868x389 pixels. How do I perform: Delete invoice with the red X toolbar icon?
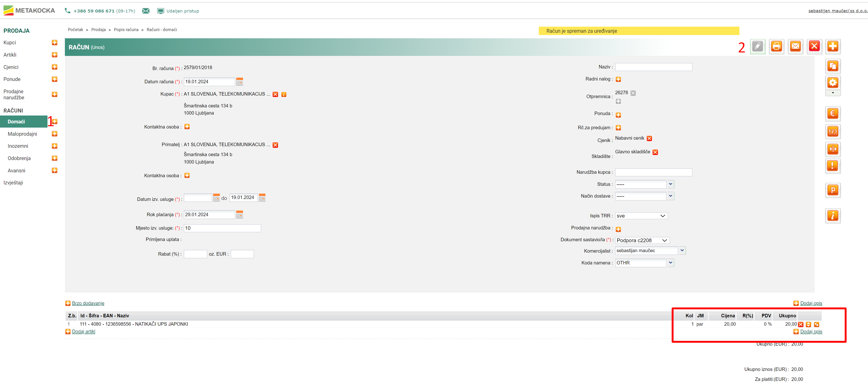(814, 46)
